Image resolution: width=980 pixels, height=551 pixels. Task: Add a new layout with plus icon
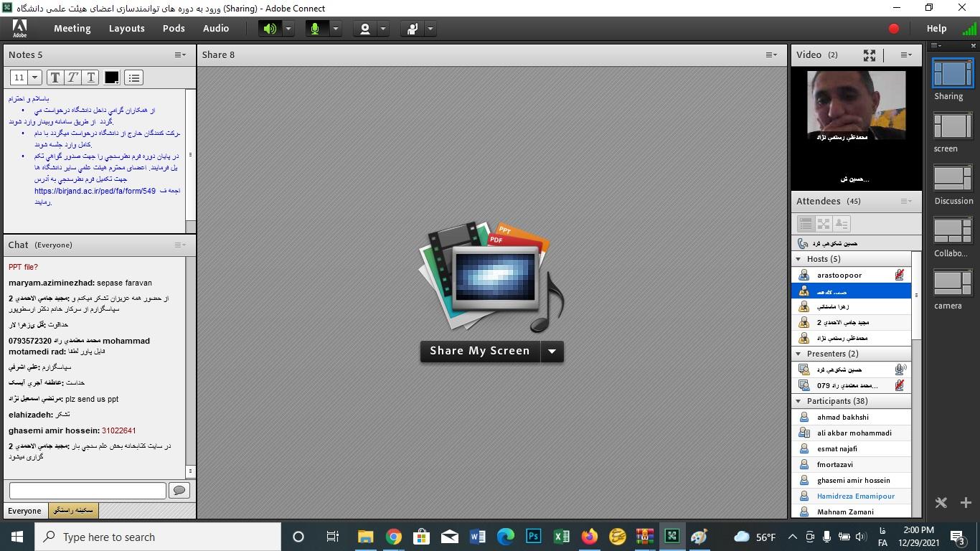(x=966, y=503)
